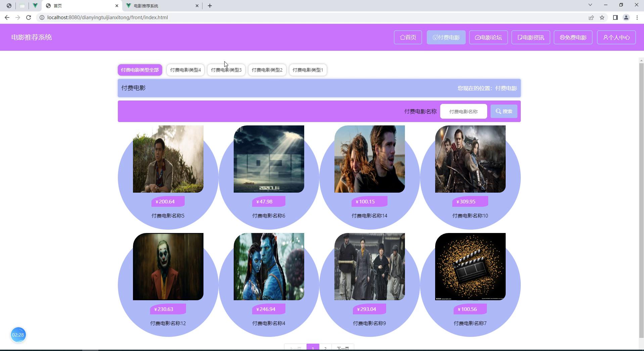Reload the page with the refresh icon
Image resolution: width=644 pixels, height=351 pixels.
[29, 17]
